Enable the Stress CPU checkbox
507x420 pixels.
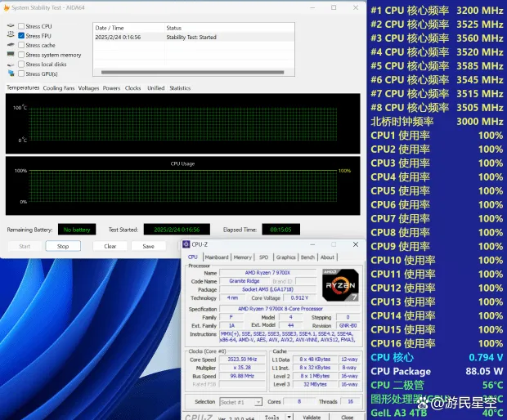pyautogui.click(x=21, y=26)
